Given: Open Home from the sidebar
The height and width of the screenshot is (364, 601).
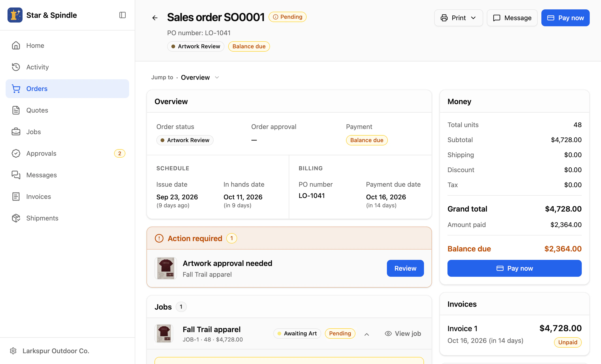Looking at the screenshot, I should pyautogui.click(x=67, y=45).
